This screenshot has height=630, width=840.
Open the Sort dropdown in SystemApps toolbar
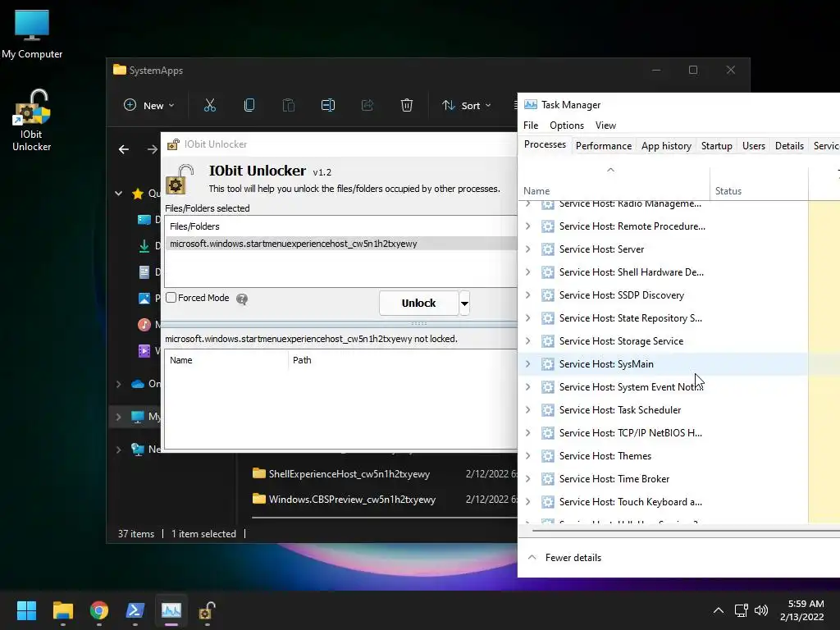[x=466, y=105]
